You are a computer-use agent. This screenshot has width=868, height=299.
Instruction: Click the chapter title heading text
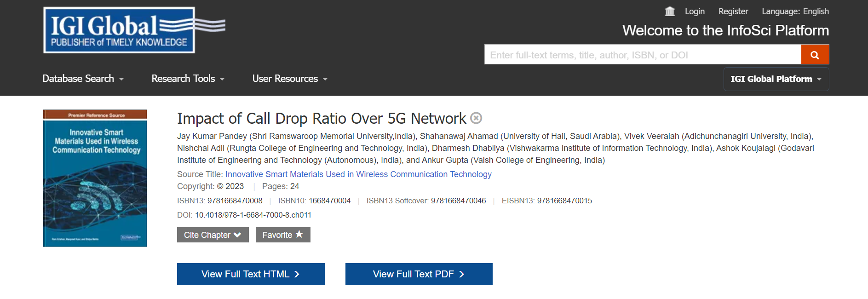(x=322, y=119)
